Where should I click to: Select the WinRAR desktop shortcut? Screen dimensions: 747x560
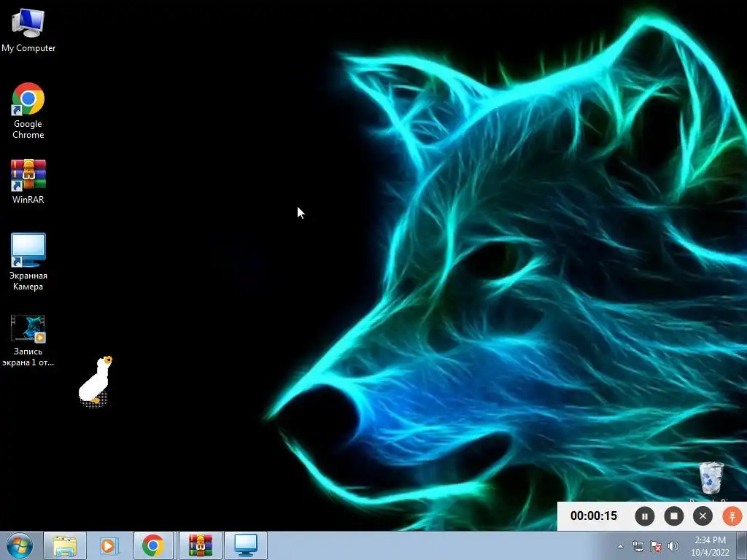point(28,182)
